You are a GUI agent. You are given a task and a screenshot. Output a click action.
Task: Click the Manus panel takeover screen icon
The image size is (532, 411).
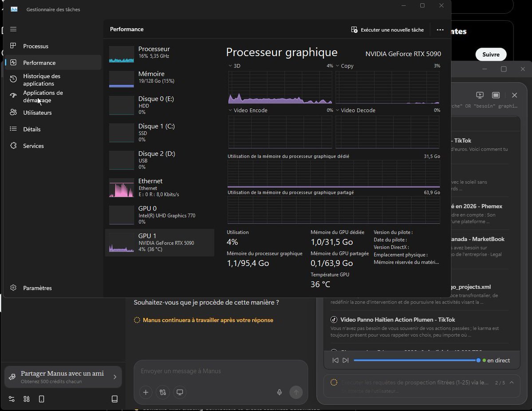point(480,95)
